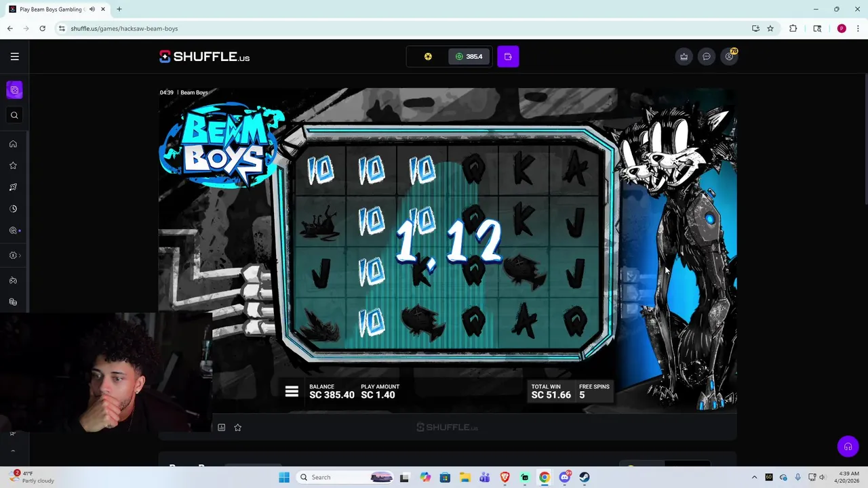Go to Home via sidebar house icon

pyautogui.click(x=13, y=144)
